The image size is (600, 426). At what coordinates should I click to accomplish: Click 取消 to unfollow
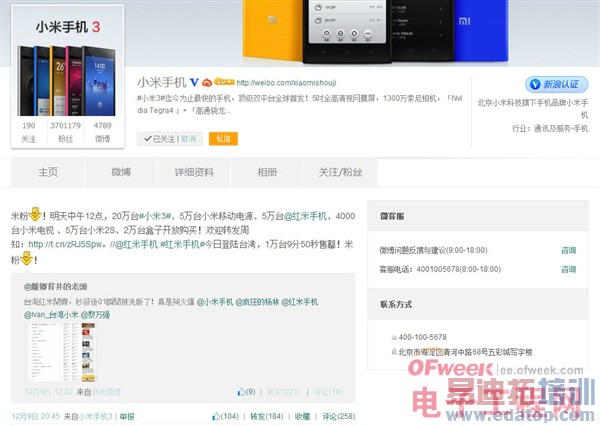coord(188,139)
